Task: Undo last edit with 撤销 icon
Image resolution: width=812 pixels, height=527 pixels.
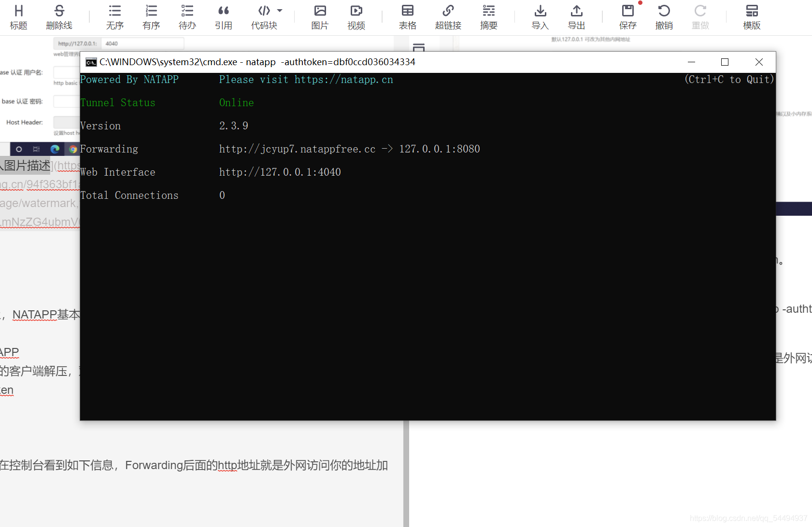Action: click(x=664, y=17)
